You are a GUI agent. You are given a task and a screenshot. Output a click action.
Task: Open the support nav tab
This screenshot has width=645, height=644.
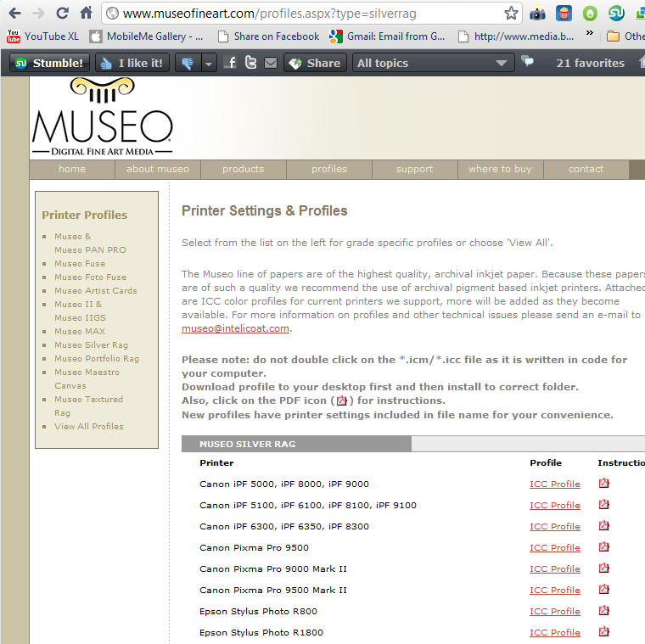[414, 169]
